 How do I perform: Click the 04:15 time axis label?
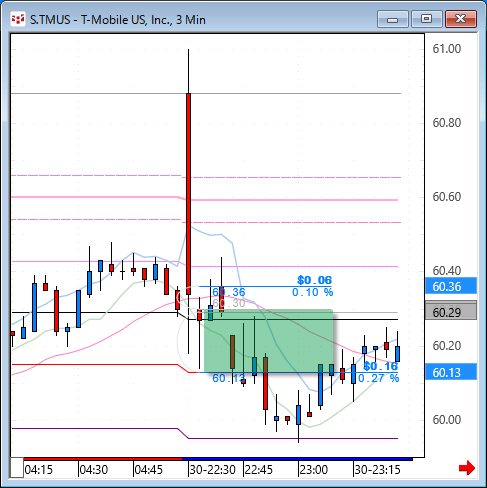click(x=39, y=470)
